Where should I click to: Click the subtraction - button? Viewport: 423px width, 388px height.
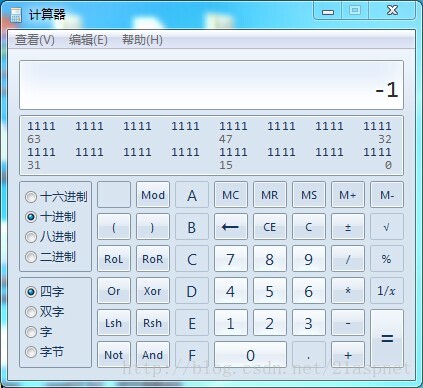pos(348,323)
